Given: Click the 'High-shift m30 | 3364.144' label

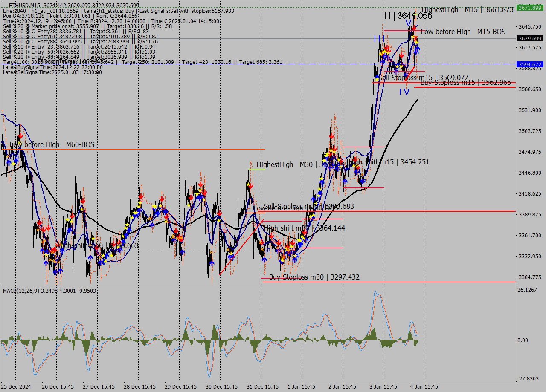Looking at the screenshot, I should (x=305, y=228).
